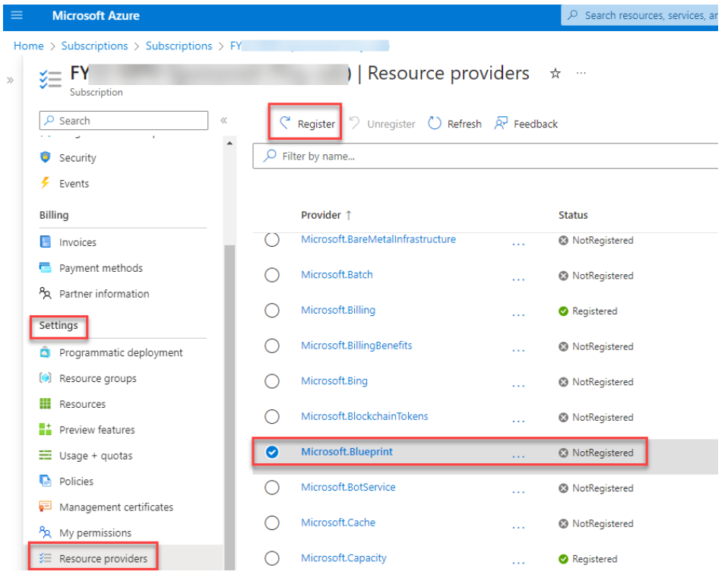Viewport: 728px width, 581px height.
Task: Click the My permissions person icon
Action: pyautogui.click(x=45, y=532)
